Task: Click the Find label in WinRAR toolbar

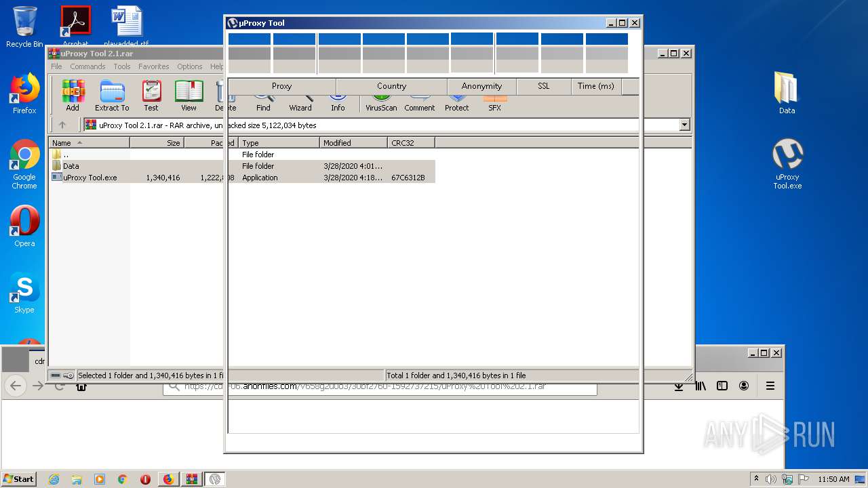Action: (x=263, y=108)
